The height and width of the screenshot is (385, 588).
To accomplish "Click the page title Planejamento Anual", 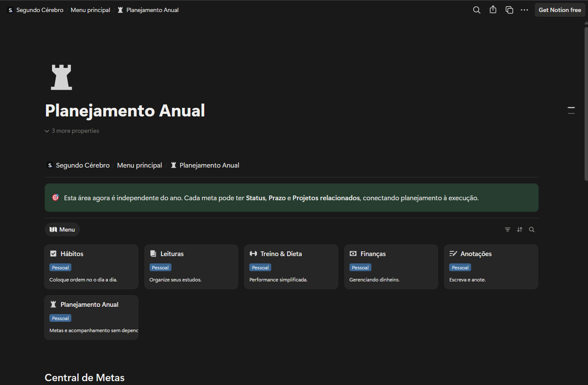I will coord(125,110).
